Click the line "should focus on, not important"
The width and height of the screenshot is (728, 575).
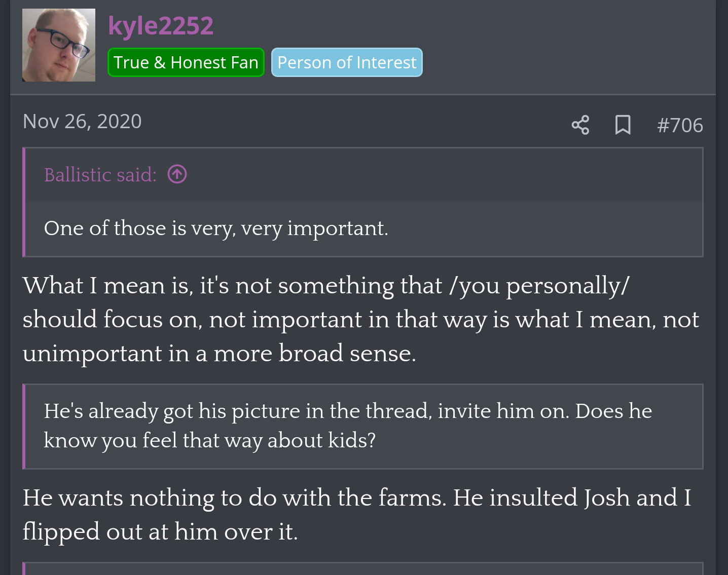(x=360, y=320)
